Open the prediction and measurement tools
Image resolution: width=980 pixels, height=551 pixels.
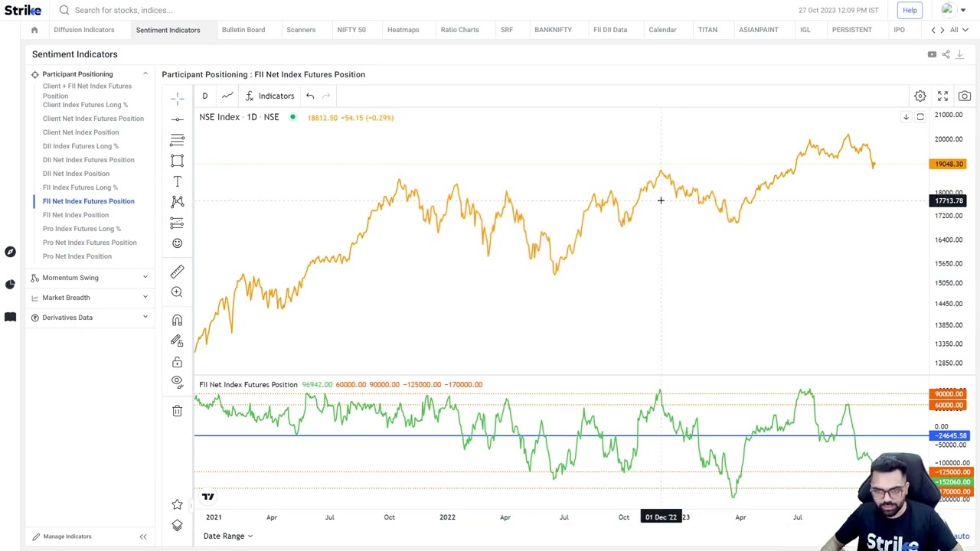[x=177, y=223]
